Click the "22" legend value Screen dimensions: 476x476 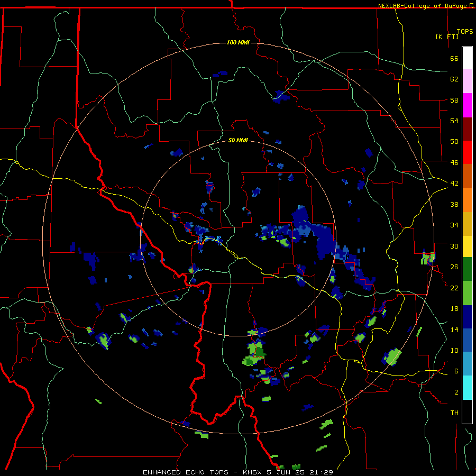pos(454,288)
